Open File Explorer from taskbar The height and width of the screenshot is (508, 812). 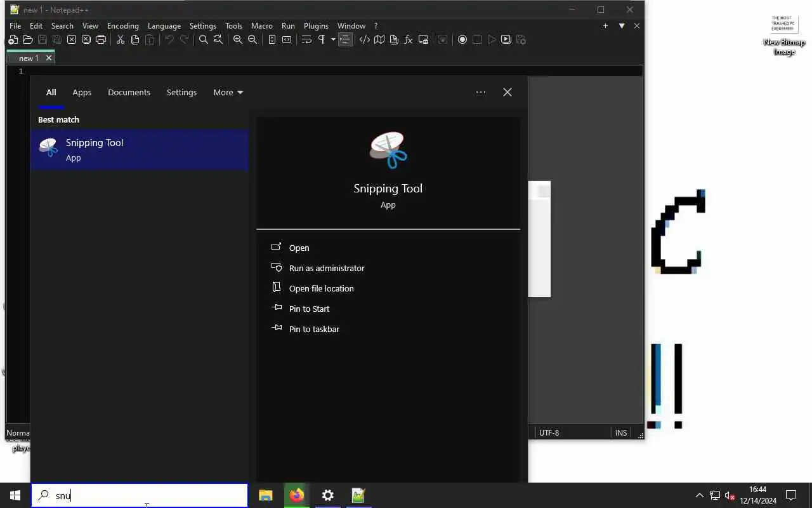click(x=266, y=495)
